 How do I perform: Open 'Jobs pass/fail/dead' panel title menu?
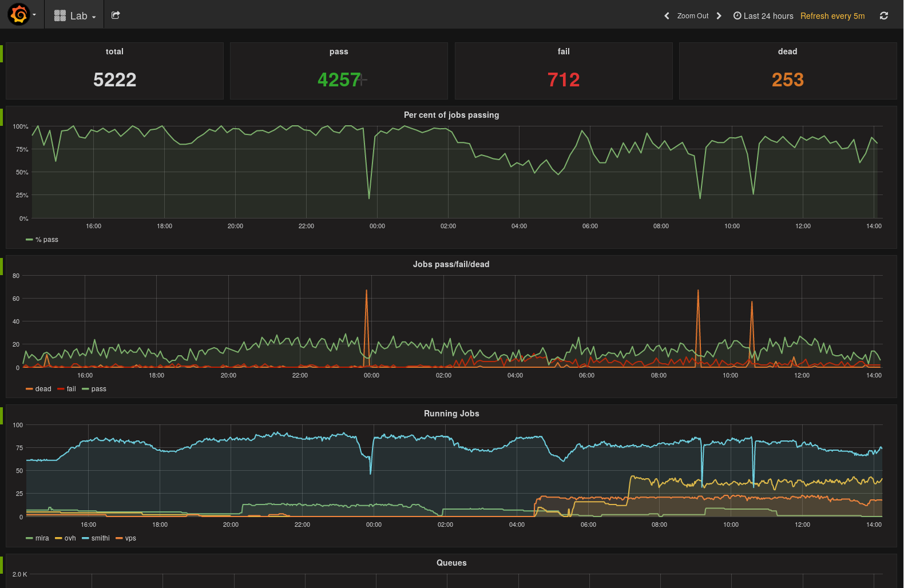pyautogui.click(x=451, y=264)
